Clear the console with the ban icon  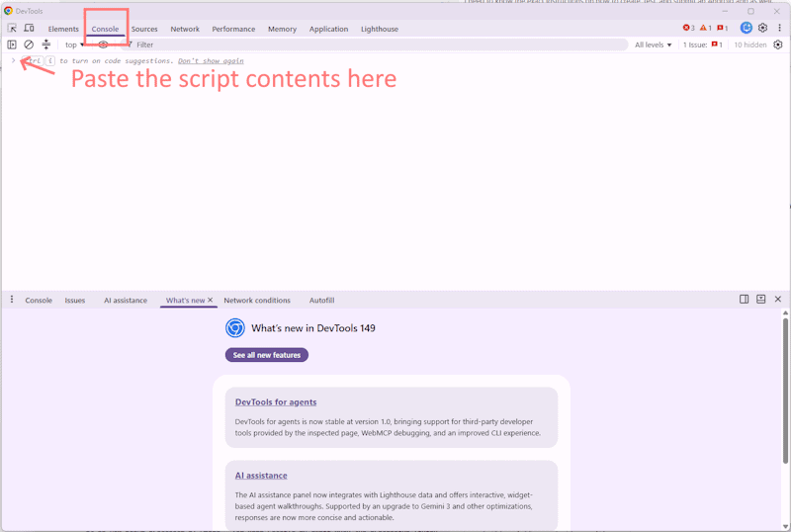[x=29, y=44]
